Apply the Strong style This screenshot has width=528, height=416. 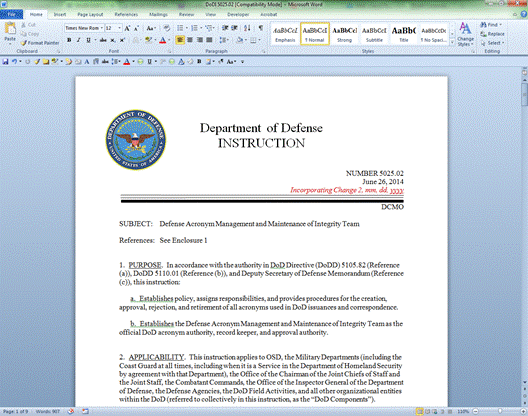tap(344, 34)
